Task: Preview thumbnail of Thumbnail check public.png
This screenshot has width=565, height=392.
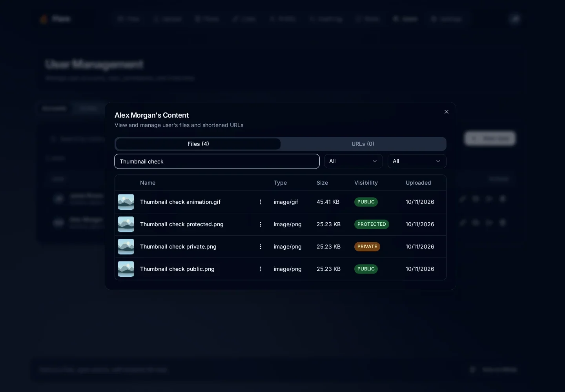Action: pos(126,269)
